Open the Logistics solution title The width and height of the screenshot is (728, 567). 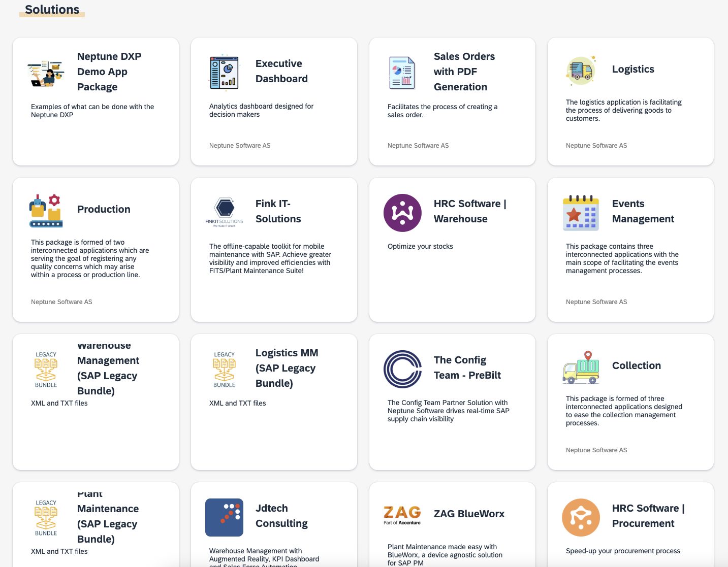tap(633, 69)
